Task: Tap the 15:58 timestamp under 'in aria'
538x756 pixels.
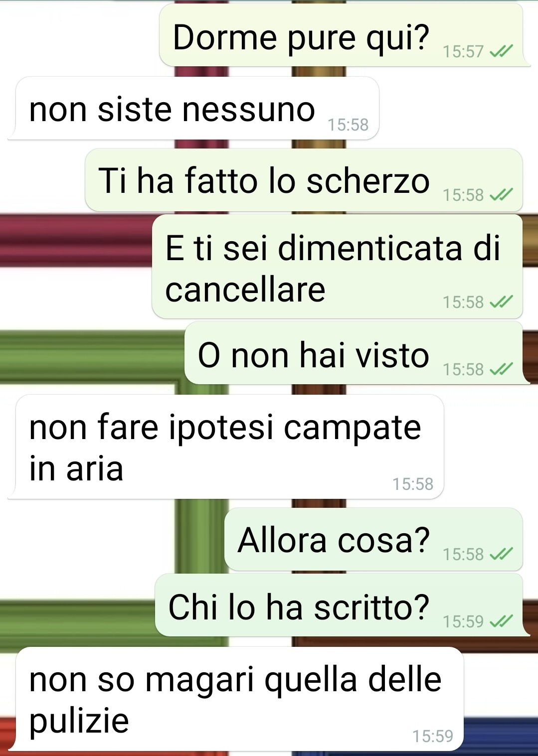Action: [x=413, y=484]
